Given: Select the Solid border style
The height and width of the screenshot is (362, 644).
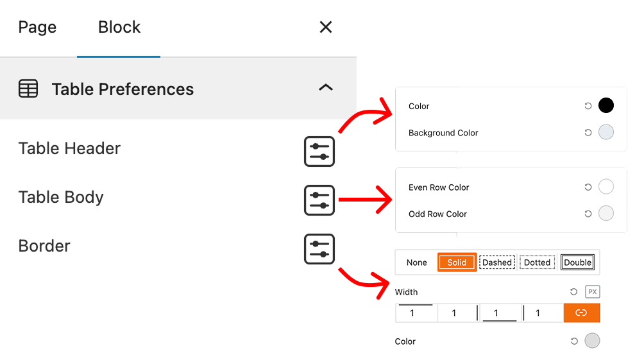Looking at the screenshot, I should [x=457, y=263].
